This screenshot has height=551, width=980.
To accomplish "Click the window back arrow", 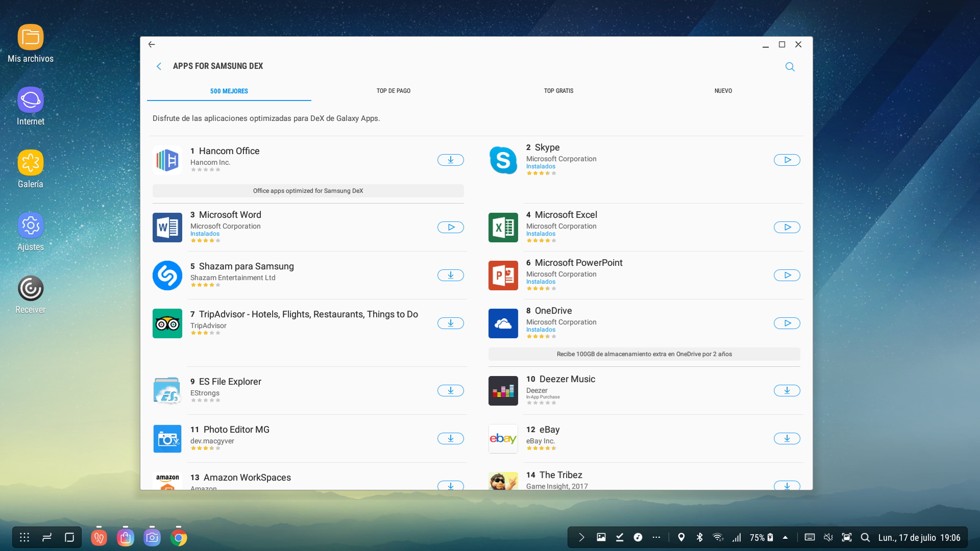I will 152,44.
